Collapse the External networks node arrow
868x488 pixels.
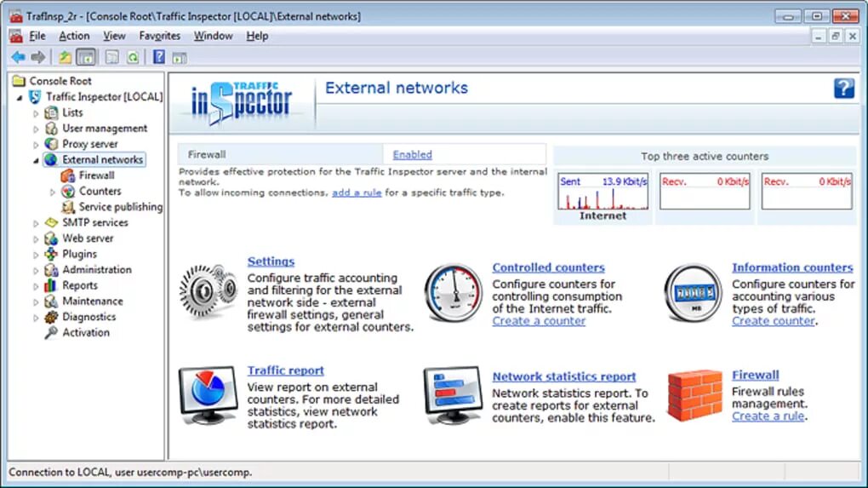coord(36,161)
